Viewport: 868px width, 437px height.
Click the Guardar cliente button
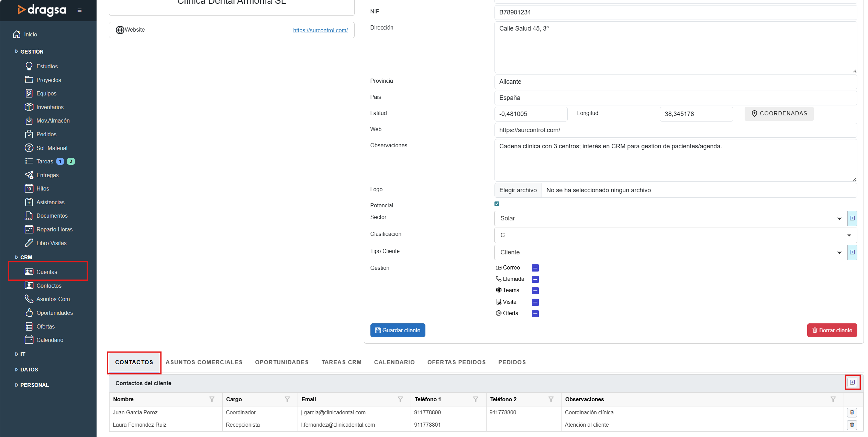pyautogui.click(x=398, y=330)
